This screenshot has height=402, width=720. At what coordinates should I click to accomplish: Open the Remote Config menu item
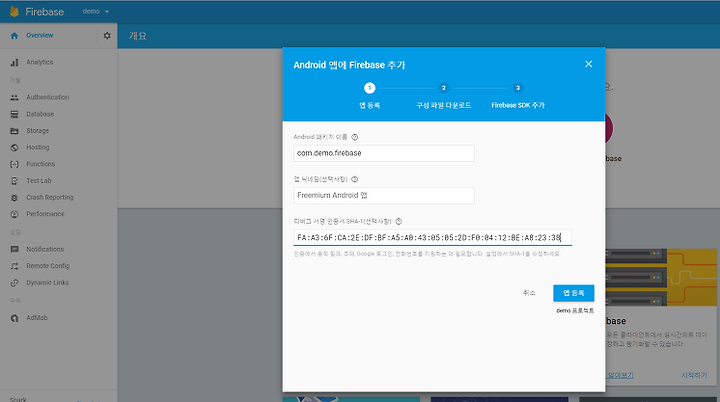coord(48,266)
